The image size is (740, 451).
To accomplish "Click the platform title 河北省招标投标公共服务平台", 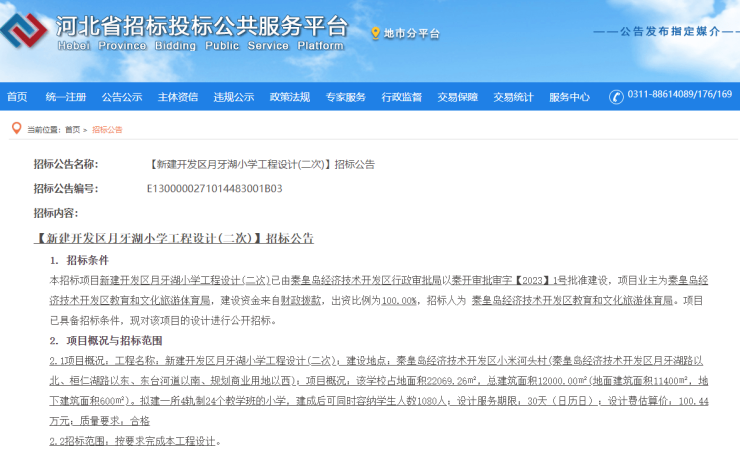I will [x=202, y=26].
